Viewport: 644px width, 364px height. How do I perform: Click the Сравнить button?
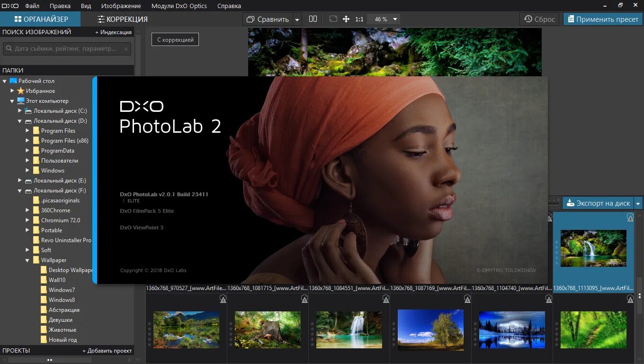pyautogui.click(x=268, y=19)
